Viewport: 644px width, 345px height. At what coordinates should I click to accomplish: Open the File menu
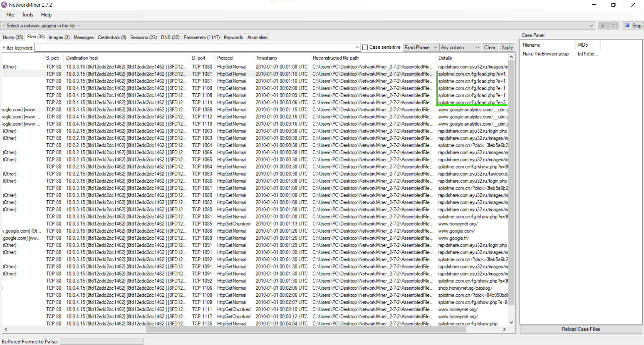[x=10, y=15]
